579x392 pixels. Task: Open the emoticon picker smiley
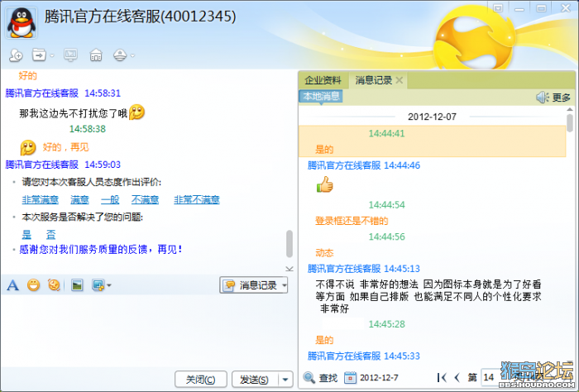pos(34,285)
